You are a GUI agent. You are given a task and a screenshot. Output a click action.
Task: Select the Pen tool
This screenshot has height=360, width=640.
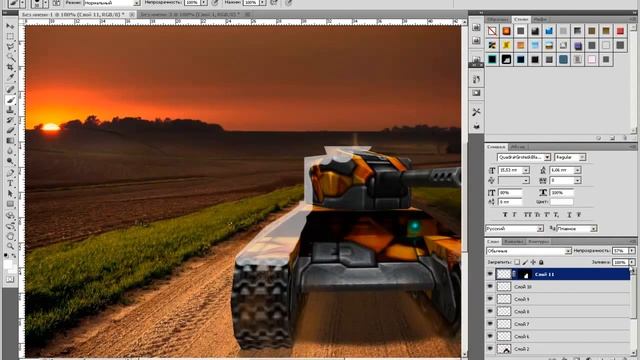coord(10,173)
